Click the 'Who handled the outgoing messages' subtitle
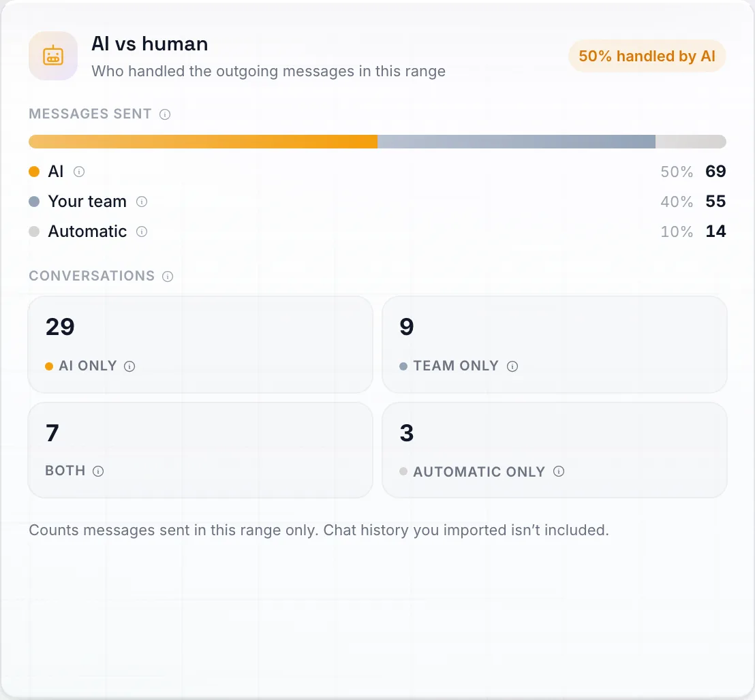Image resolution: width=755 pixels, height=700 pixels. pos(268,71)
